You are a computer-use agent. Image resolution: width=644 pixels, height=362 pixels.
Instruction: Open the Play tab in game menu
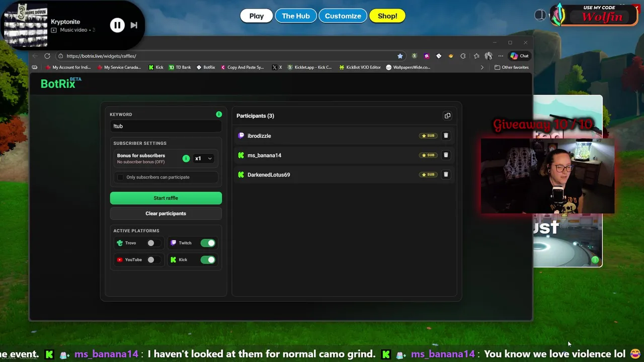point(256,16)
